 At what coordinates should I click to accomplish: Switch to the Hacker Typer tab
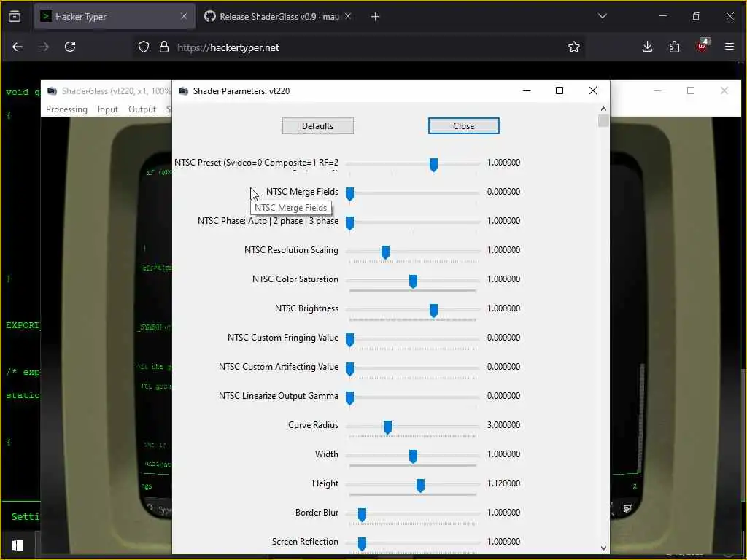coord(115,16)
